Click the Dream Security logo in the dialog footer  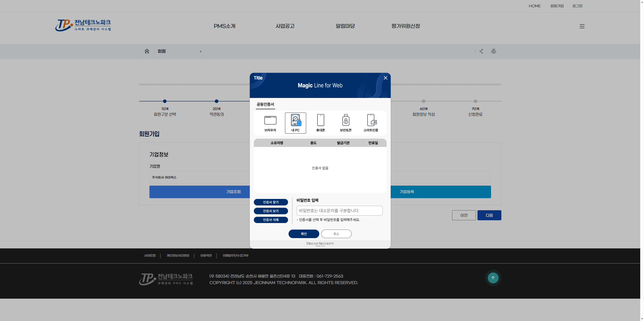[320, 244]
